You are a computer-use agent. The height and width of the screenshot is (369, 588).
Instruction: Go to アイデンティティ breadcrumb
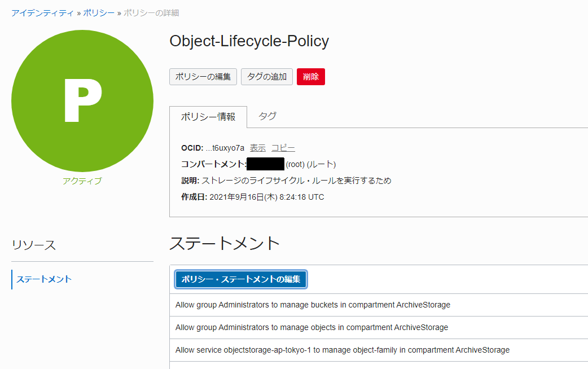[x=42, y=13]
